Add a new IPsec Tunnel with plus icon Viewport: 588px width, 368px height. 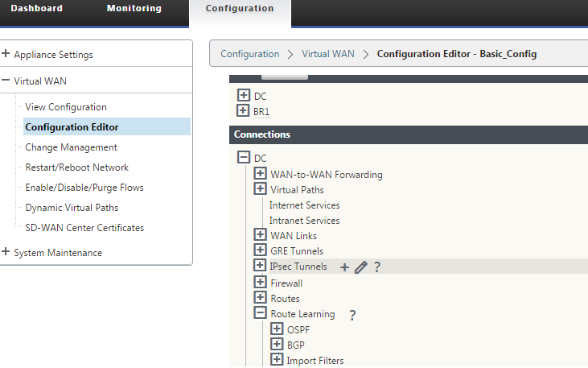point(344,267)
